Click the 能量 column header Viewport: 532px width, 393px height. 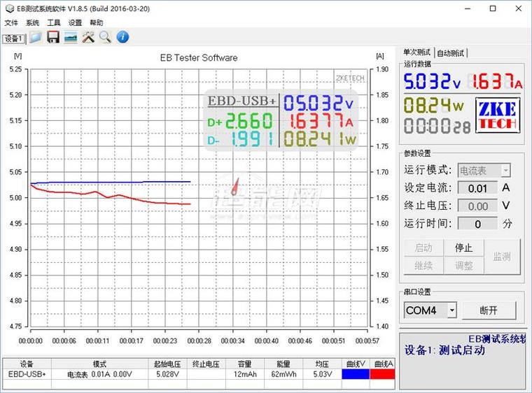click(x=283, y=364)
